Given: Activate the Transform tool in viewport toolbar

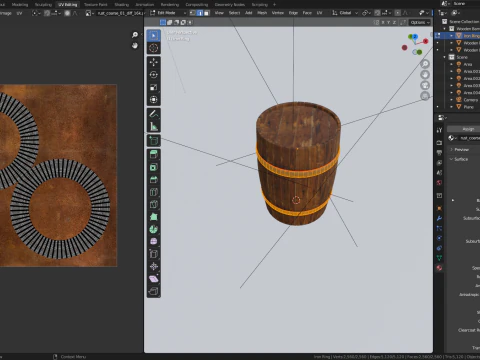Looking at the screenshot, I should 153,100.
